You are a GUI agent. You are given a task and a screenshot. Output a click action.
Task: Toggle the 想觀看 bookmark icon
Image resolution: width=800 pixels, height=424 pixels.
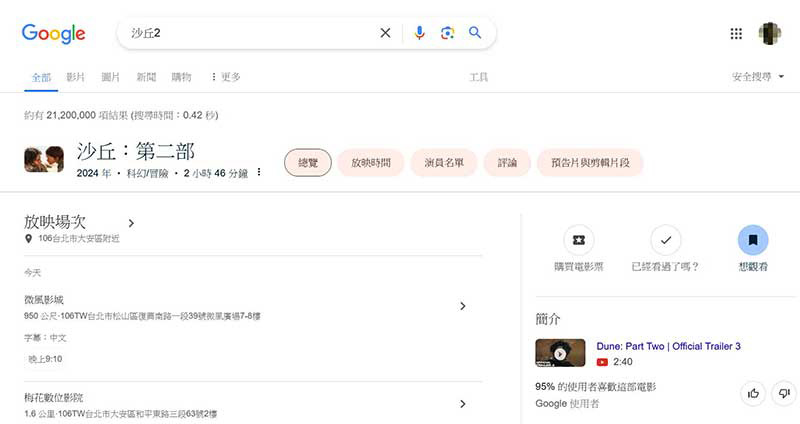(753, 240)
